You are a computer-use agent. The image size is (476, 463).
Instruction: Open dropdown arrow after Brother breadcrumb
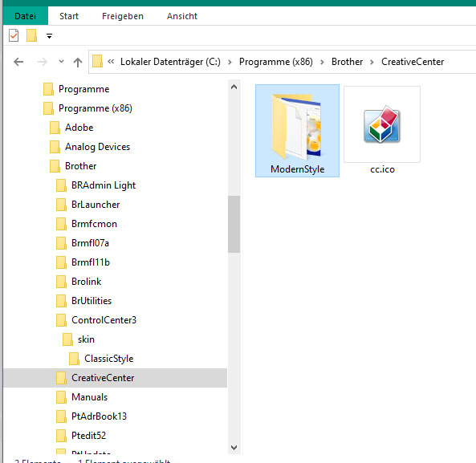pos(372,63)
